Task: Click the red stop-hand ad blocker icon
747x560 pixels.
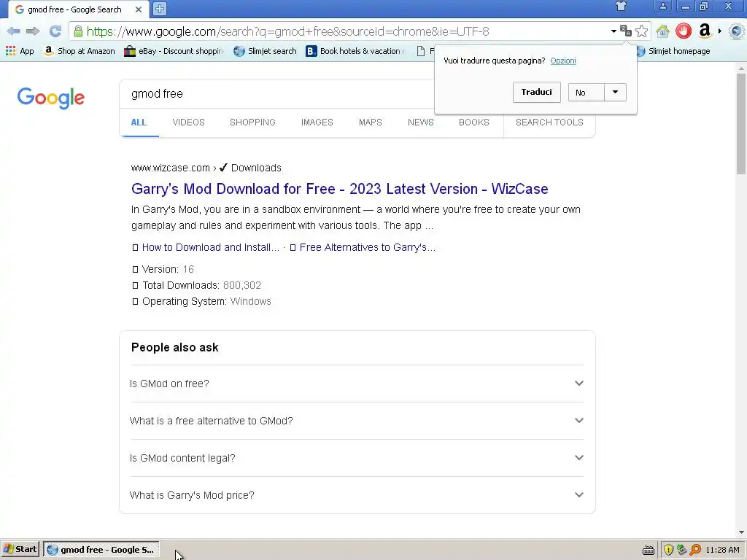Action: (683, 31)
